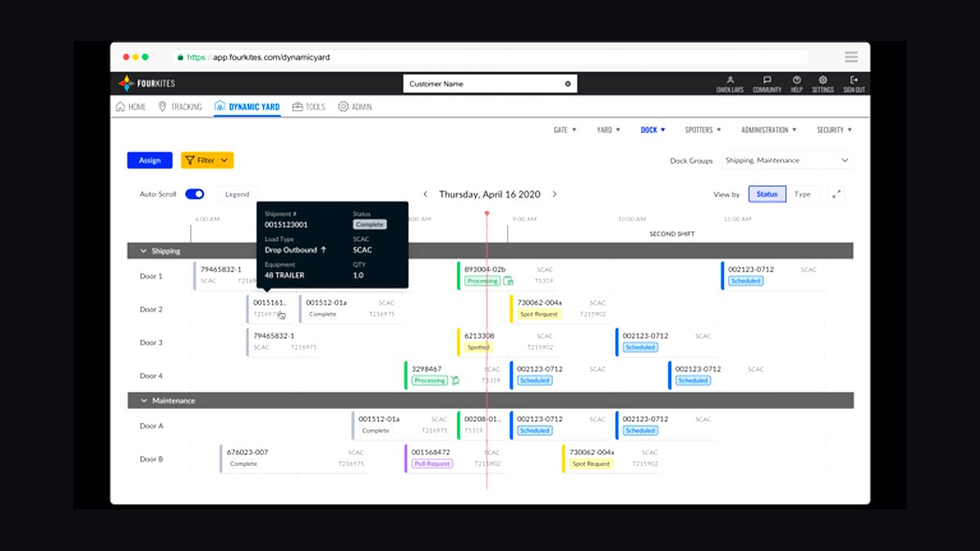Select Scheduled 002123-0712 card on Door 1
Viewport: 980px width, 551px height.
tap(772, 275)
